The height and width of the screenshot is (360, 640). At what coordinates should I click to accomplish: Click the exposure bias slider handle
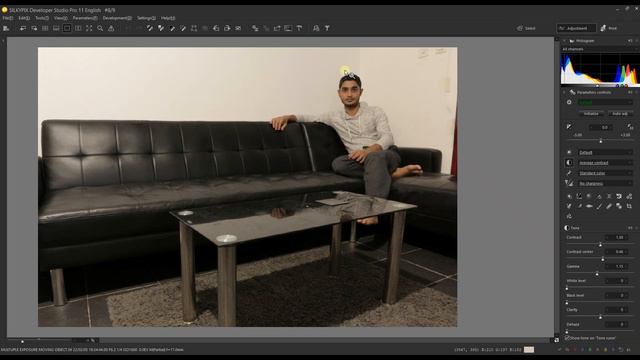tap(600, 141)
